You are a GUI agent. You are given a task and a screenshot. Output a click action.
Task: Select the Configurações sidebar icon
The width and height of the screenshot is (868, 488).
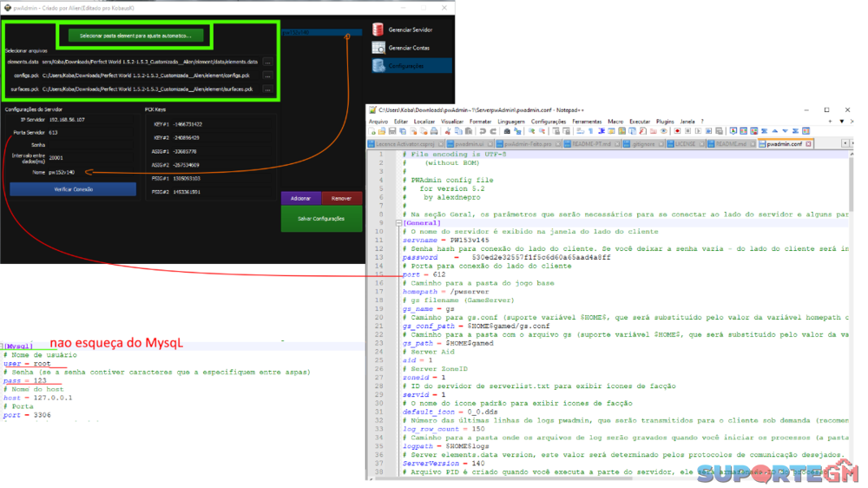378,66
